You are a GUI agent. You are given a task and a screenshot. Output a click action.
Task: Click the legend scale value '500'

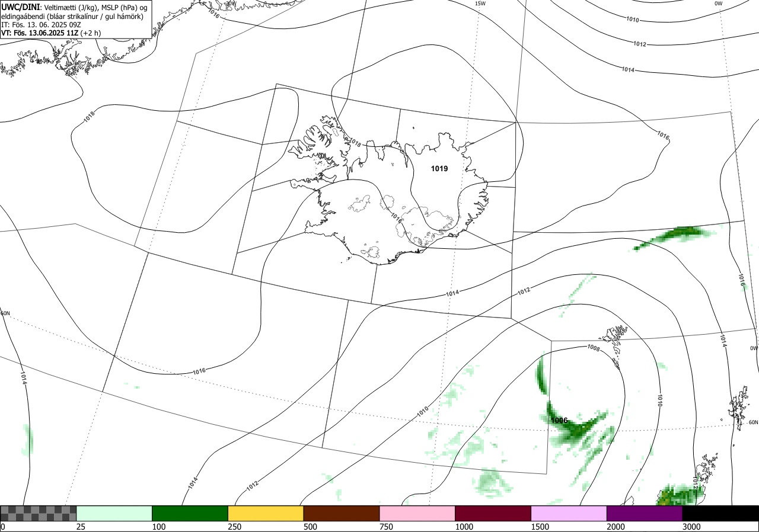tap(310, 527)
